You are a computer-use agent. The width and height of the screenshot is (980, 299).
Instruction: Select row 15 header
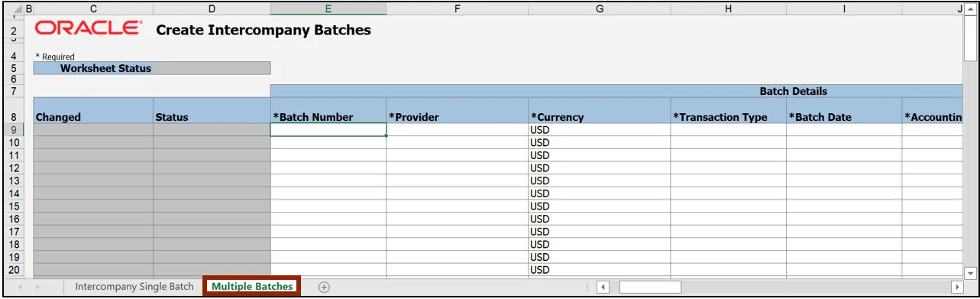tap(14, 206)
